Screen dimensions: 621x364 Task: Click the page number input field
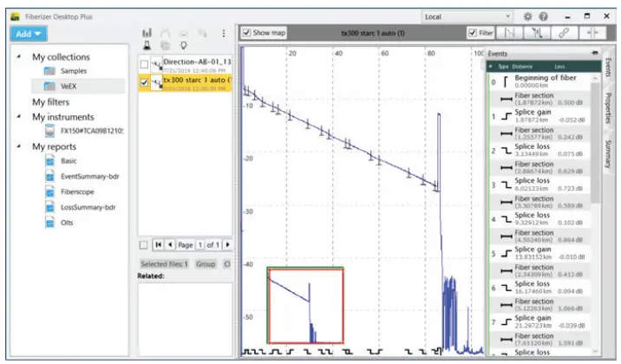(200, 245)
